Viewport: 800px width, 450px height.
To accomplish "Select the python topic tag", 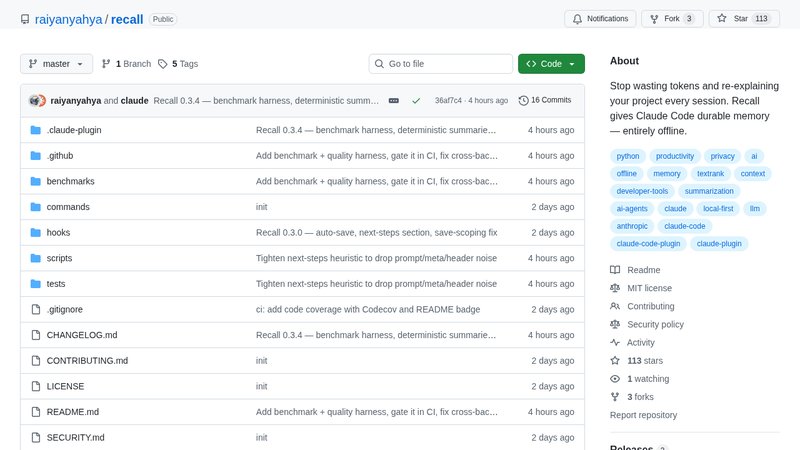I will click(628, 156).
